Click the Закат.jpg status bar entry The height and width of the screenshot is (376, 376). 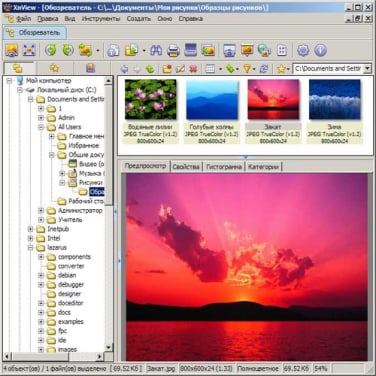(x=161, y=369)
